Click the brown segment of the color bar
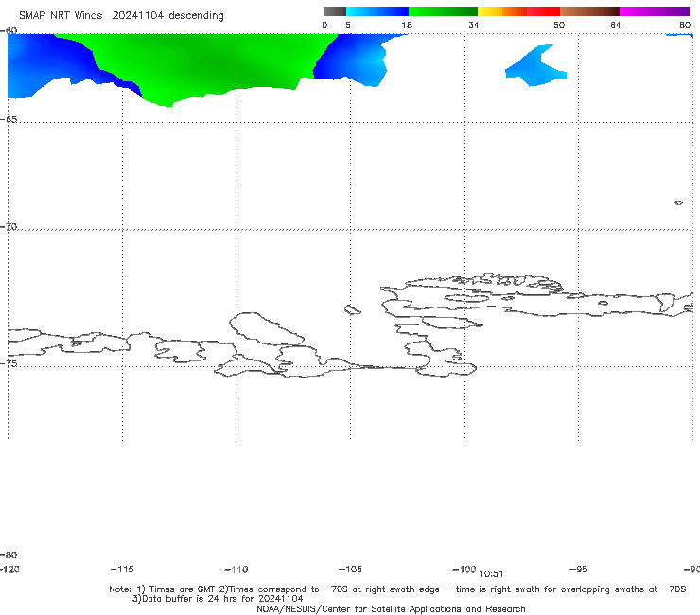Screen dimensions: 700x615 coord(589,11)
